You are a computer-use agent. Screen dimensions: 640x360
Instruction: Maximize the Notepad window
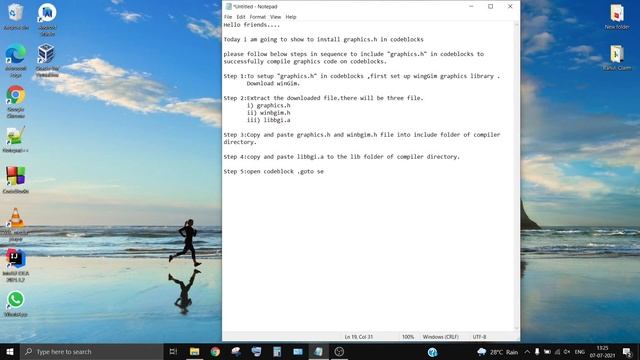click(491, 7)
